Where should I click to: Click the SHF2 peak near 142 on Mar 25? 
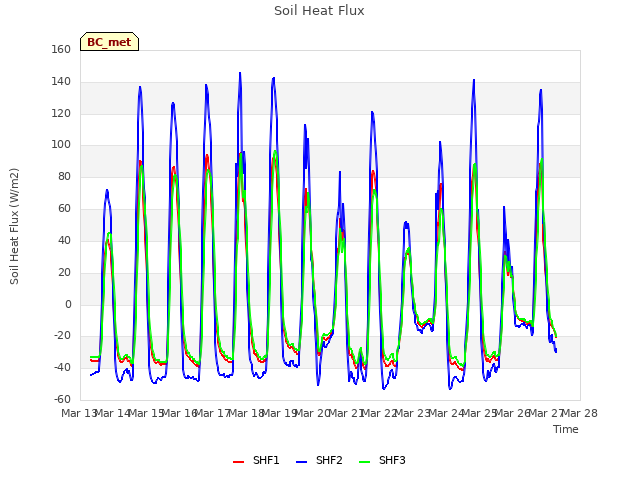coord(474,80)
